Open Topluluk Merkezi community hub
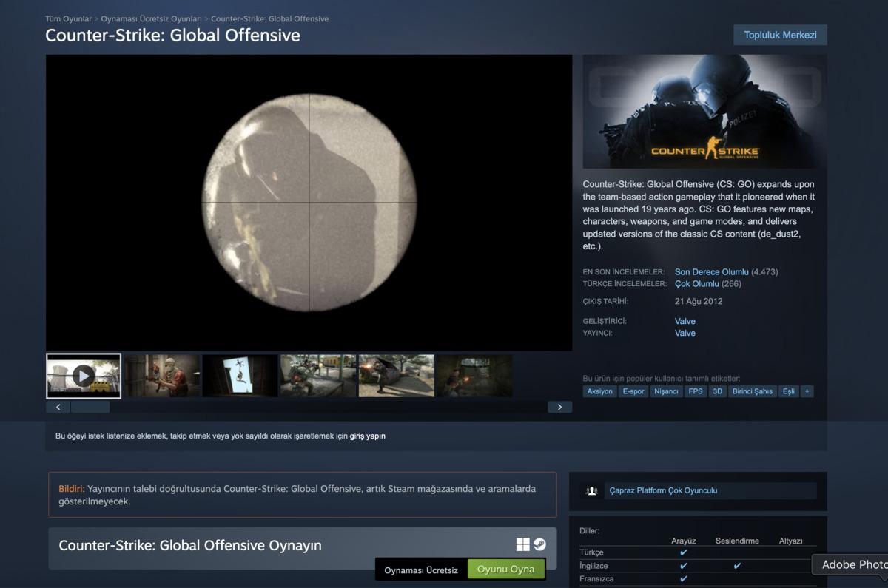The width and height of the screenshot is (888, 588). (780, 35)
